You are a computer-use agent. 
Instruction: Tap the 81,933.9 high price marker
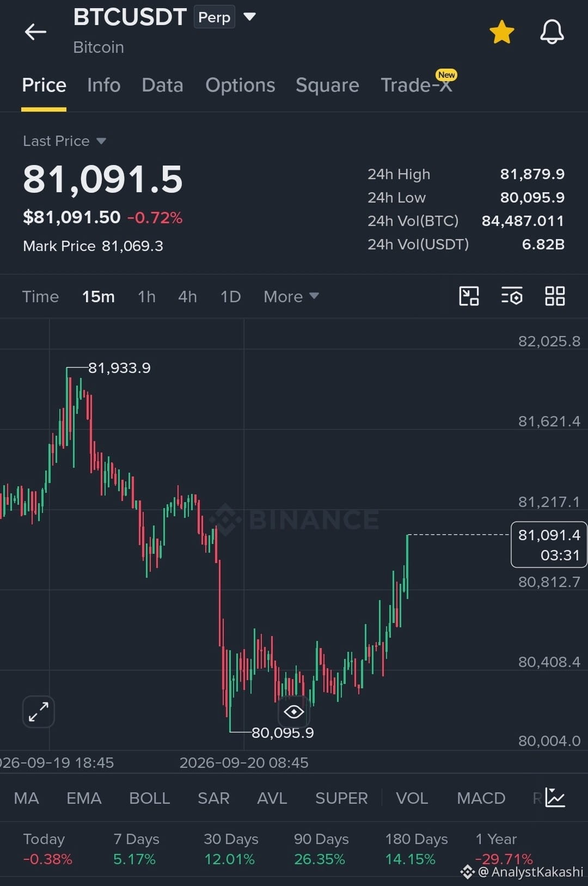point(119,368)
